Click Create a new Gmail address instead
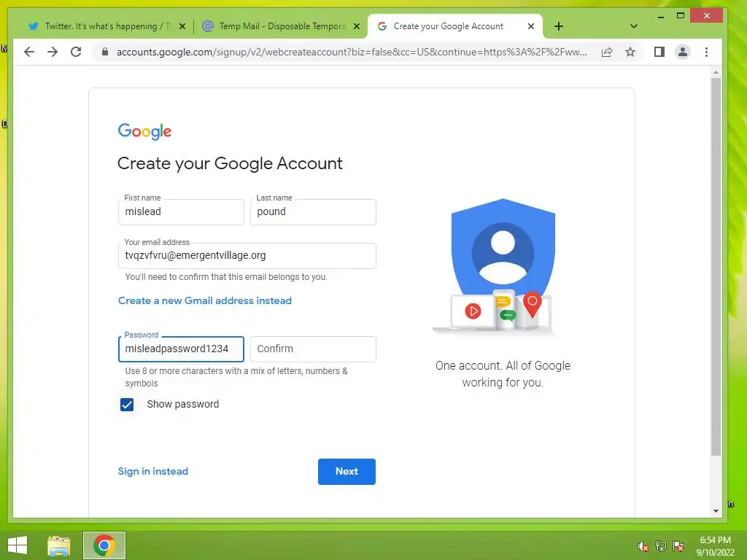The image size is (747, 560). 205,300
